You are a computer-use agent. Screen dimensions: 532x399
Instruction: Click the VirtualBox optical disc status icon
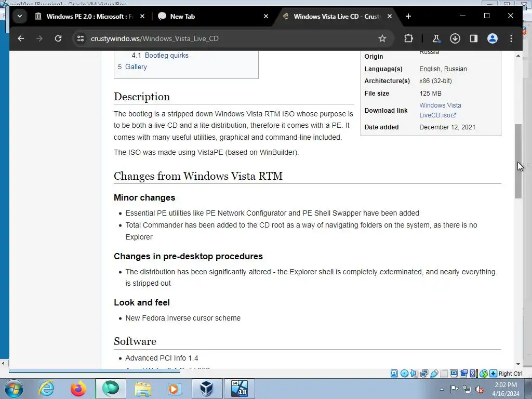(x=404, y=374)
